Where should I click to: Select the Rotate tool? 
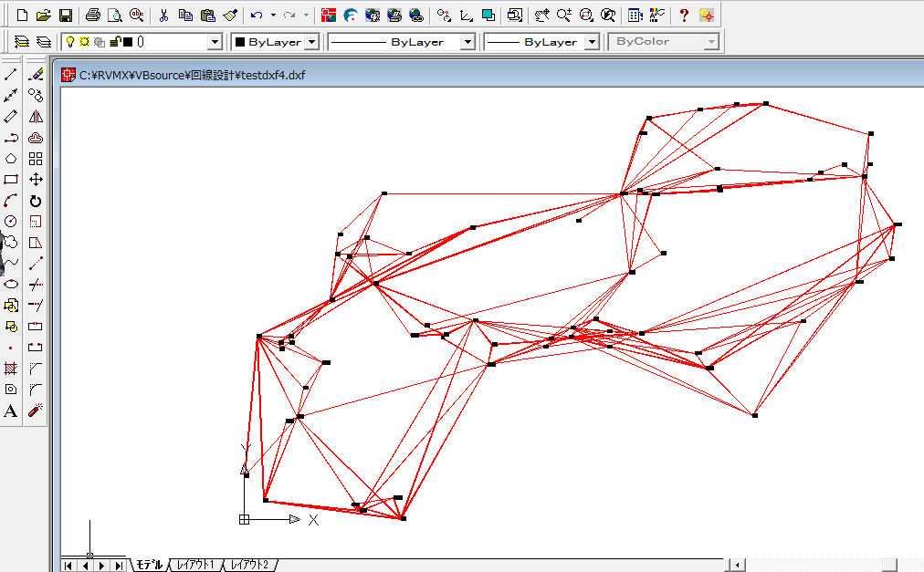pos(36,201)
